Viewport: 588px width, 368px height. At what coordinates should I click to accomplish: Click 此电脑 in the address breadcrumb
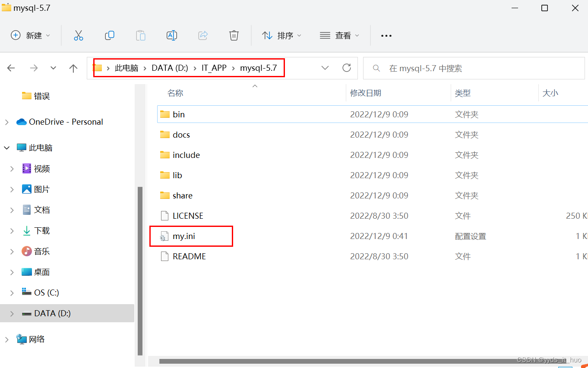126,68
